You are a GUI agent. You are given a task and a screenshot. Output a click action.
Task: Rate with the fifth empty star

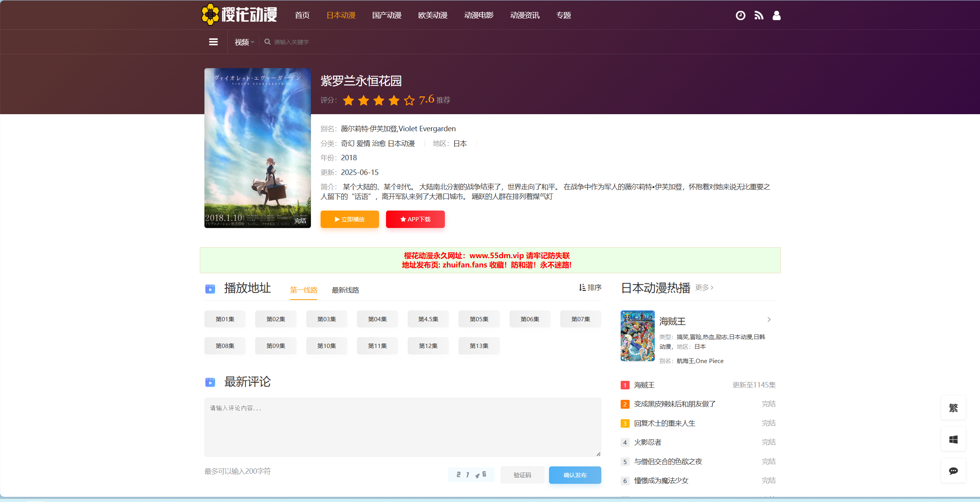tap(409, 101)
